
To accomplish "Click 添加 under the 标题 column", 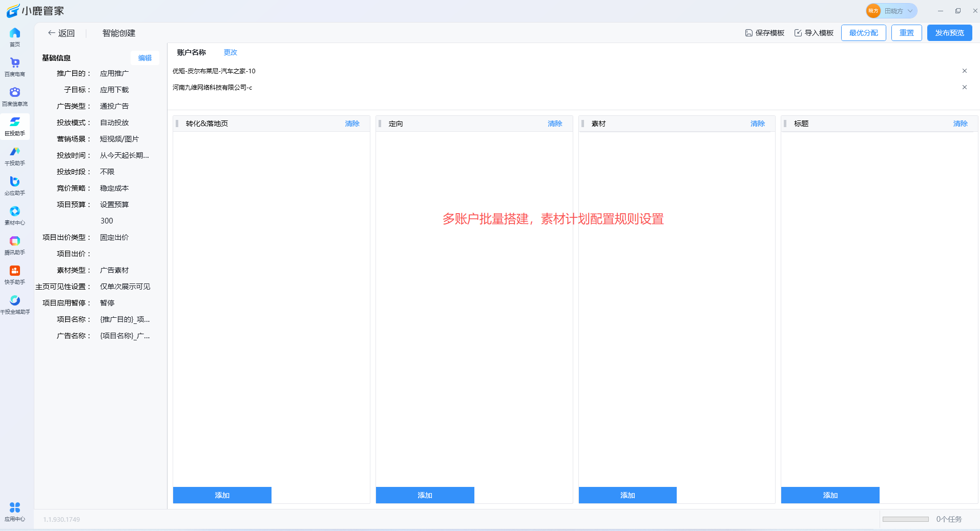I will pyautogui.click(x=830, y=495).
